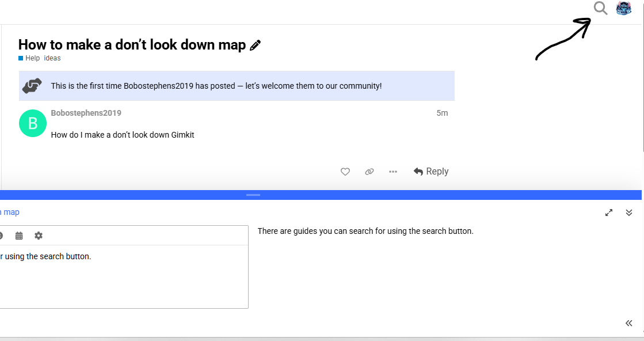This screenshot has height=341, width=644.
Task: Open the topic link in composer header
Action: [10, 213]
